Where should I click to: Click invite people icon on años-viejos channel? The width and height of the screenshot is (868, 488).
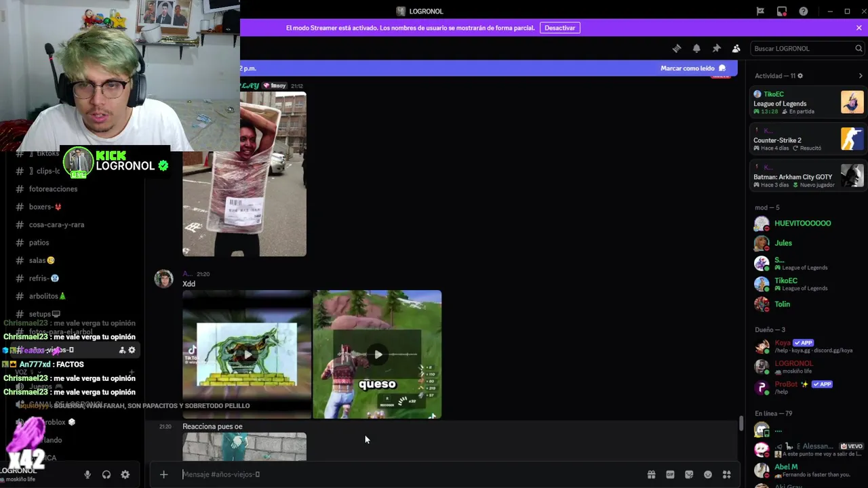122,350
